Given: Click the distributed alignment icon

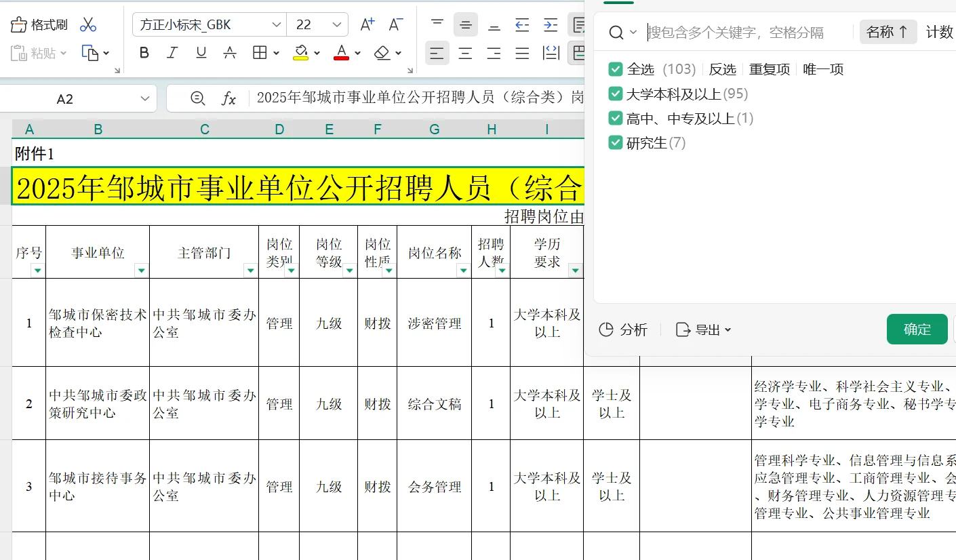Looking at the screenshot, I should pos(551,52).
